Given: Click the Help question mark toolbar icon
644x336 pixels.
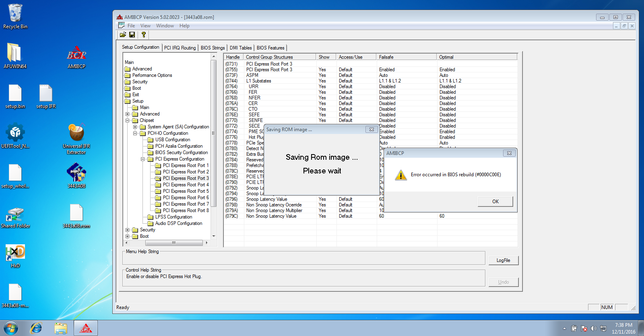Looking at the screenshot, I should [x=144, y=35].
